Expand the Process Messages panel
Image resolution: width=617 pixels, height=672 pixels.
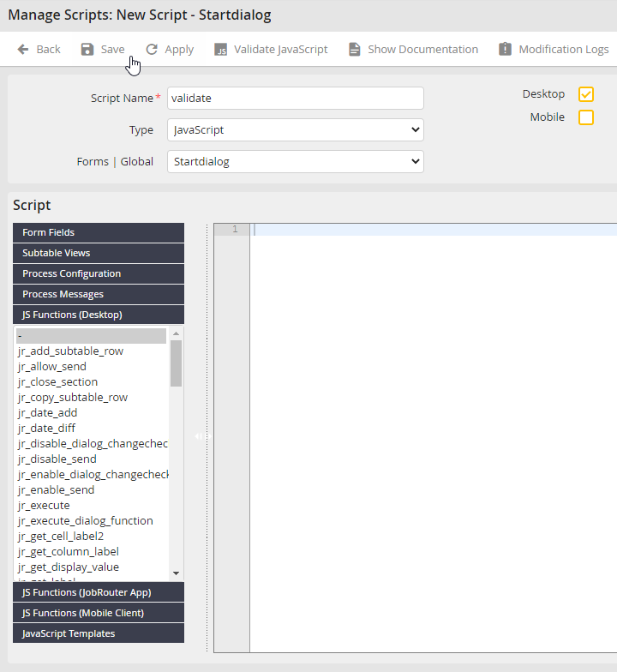[99, 294]
